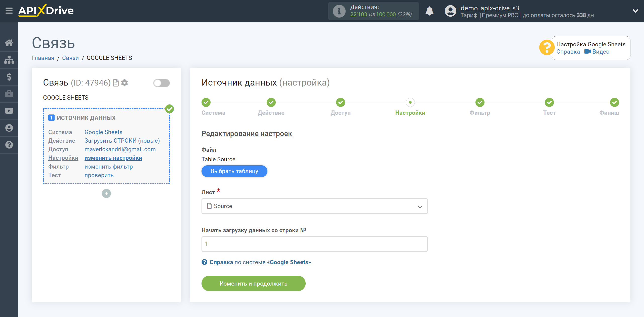Click Выбрать таблицу button
644x317 pixels.
click(234, 171)
